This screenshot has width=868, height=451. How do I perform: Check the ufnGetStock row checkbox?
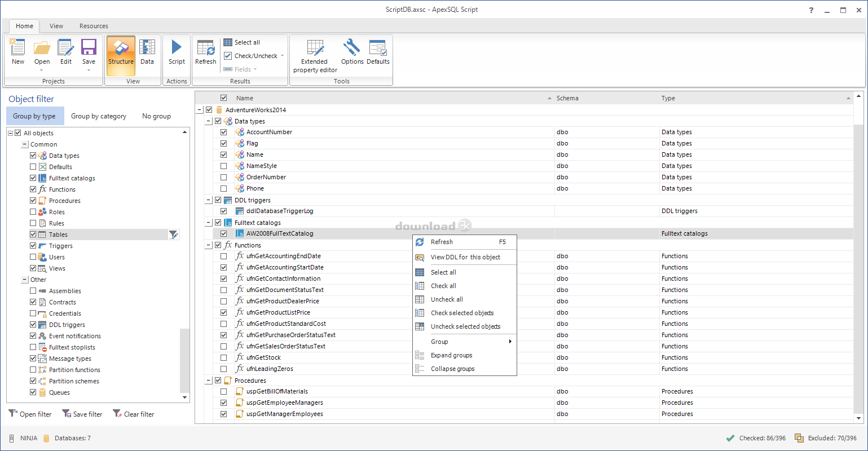[x=224, y=357]
